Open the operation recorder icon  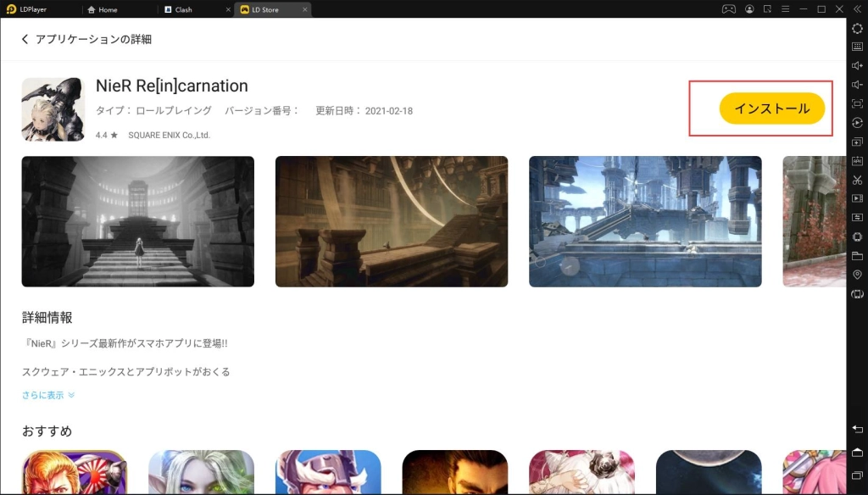click(x=858, y=122)
